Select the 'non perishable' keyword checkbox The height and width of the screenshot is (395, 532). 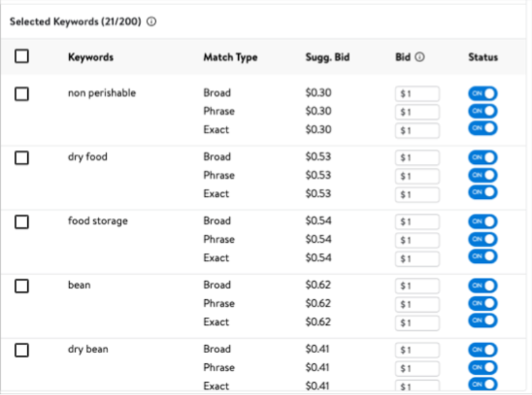tap(22, 94)
